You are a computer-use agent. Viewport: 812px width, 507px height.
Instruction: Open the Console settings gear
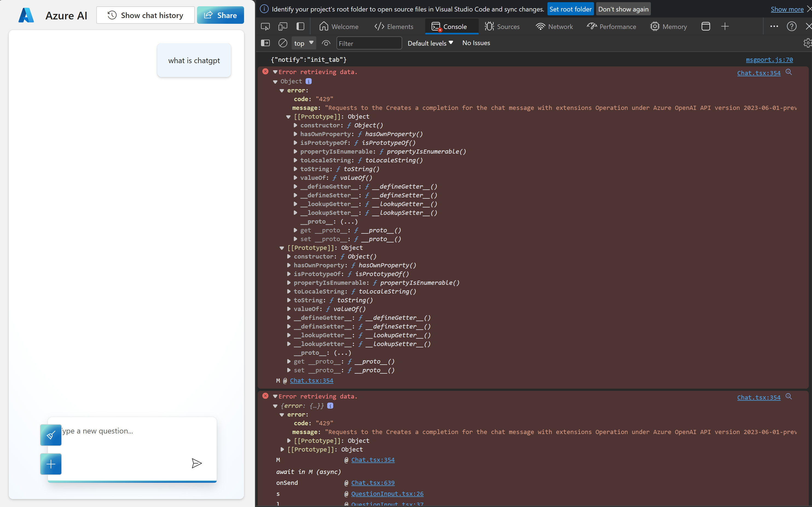pos(807,43)
